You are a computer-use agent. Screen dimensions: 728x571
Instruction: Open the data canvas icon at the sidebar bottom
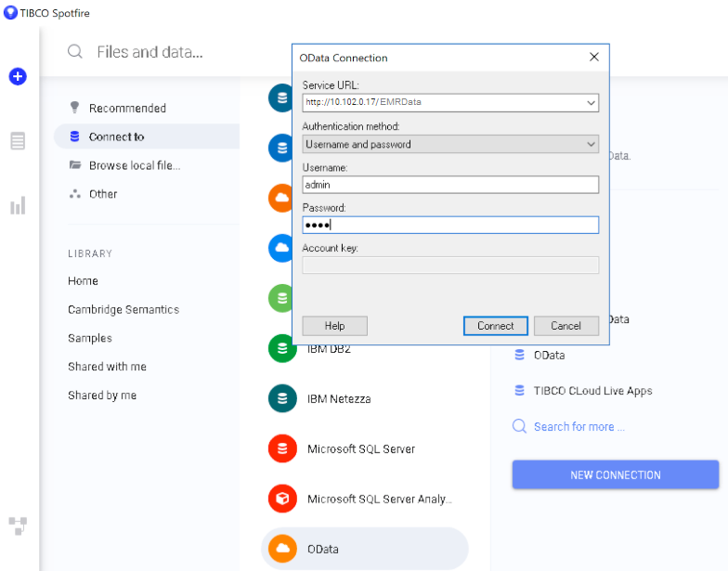[x=18, y=526]
